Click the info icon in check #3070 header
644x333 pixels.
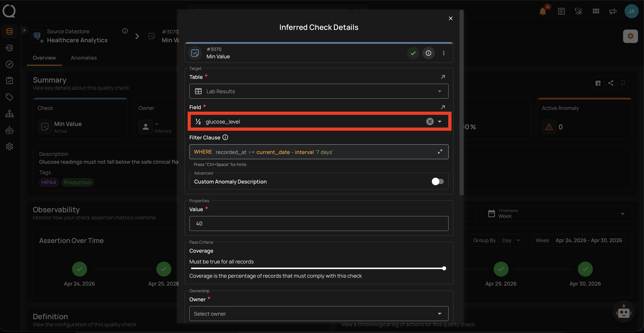(428, 53)
